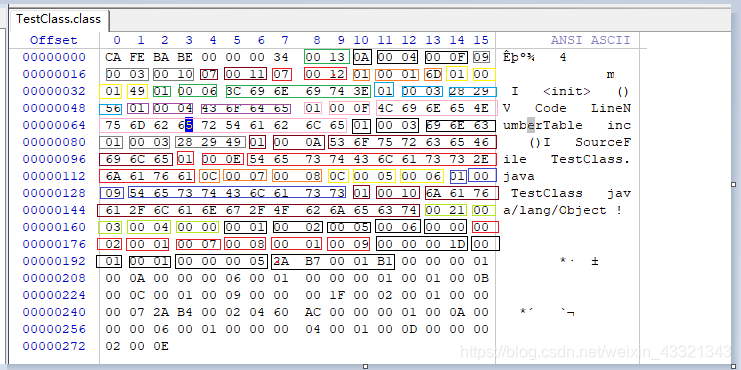This screenshot has height=370, width=741.
Task: Select offset row 00000272
Action: pos(54,346)
